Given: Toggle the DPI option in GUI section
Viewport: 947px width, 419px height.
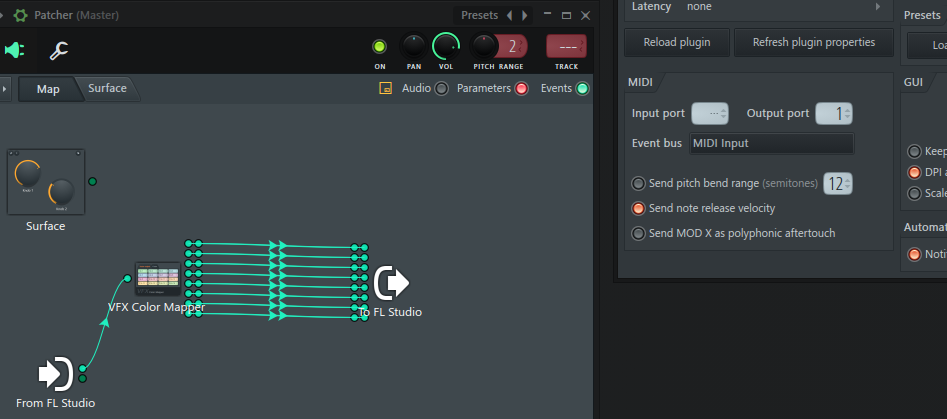Looking at the screenshot, I should click(x=914, y=172).
